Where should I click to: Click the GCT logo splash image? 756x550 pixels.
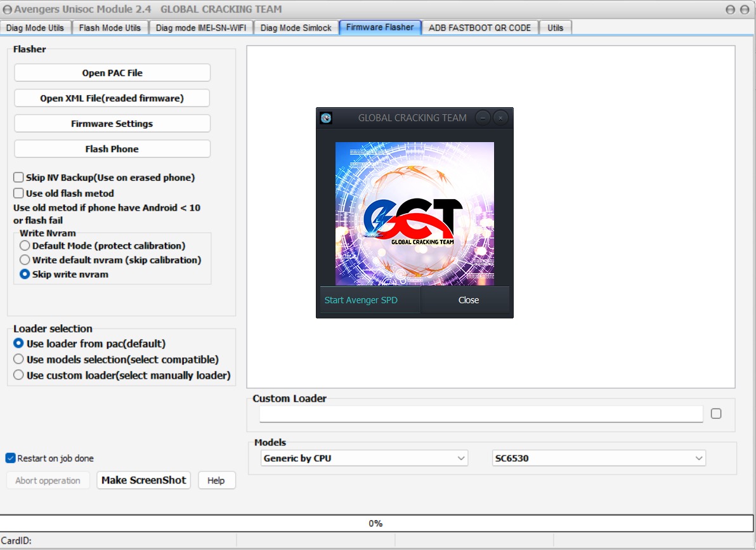point(414,214)
